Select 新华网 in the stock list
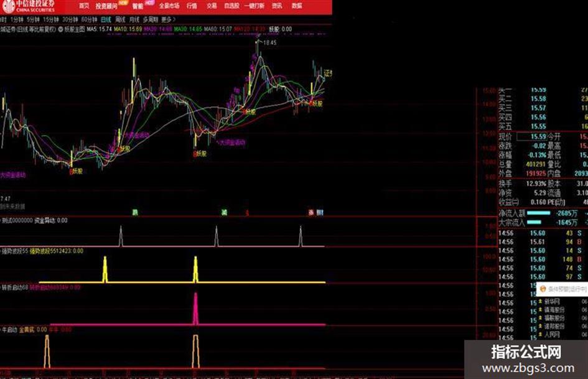The width and height of the screenshot is (588, 379). point(552,302)
